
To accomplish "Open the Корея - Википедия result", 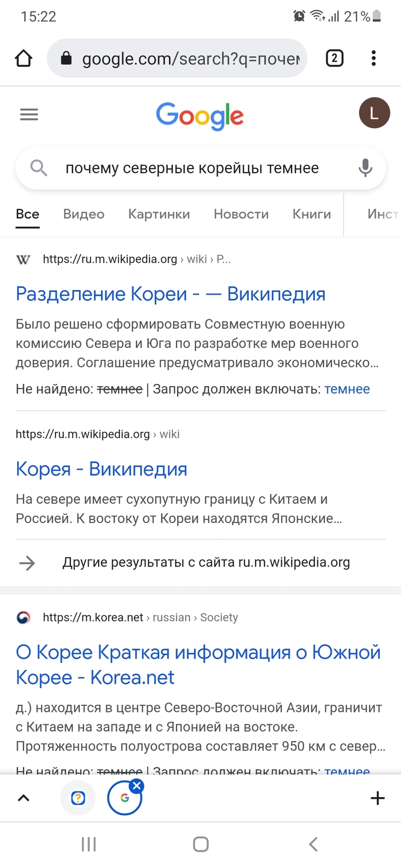I will tap(101, 469).
